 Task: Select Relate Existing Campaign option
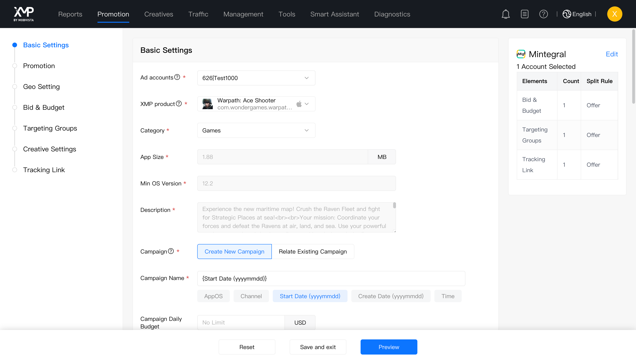pos(313,251)
